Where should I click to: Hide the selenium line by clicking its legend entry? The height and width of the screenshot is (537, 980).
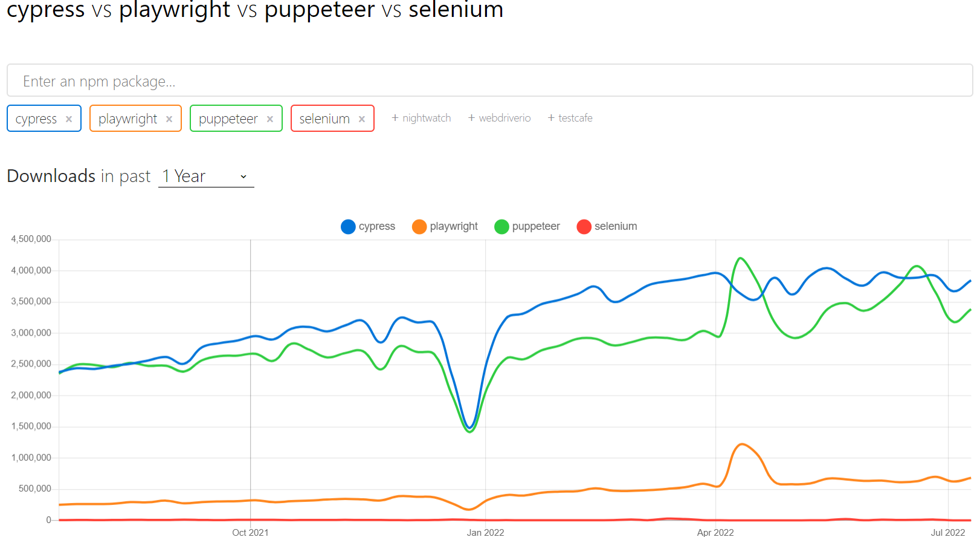click(x=616, y=226)
